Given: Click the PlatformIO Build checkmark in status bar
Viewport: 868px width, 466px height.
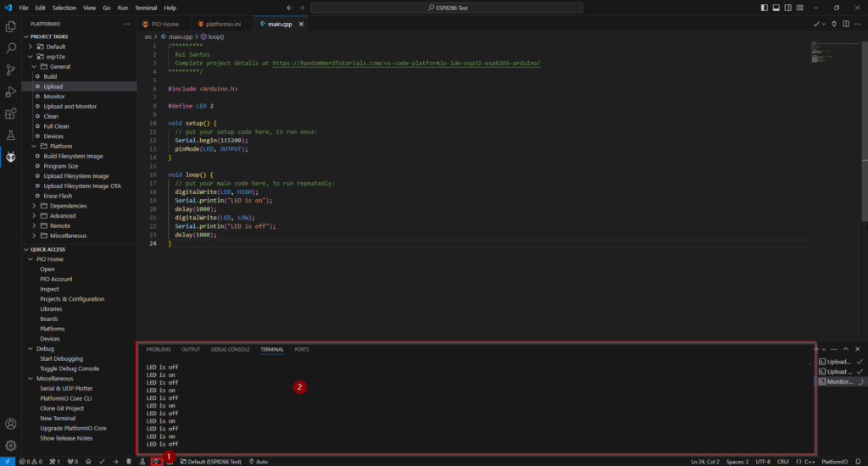Looking at the screenshot, I should pyautogui.click(x=102, y=462).
